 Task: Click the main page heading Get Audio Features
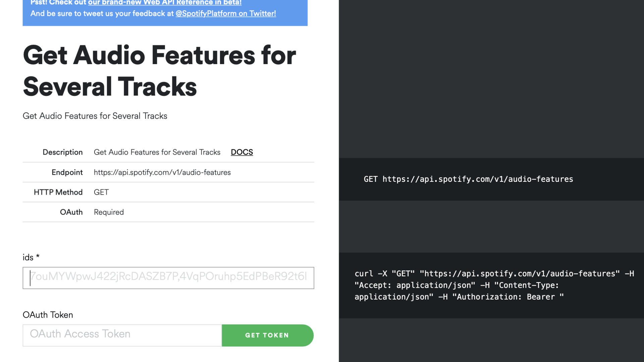click(159, 70)
